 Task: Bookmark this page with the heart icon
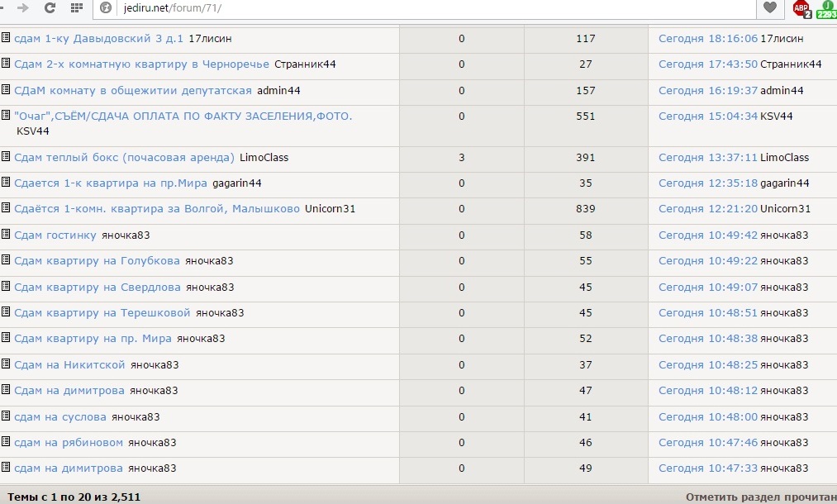pos(769,8)
